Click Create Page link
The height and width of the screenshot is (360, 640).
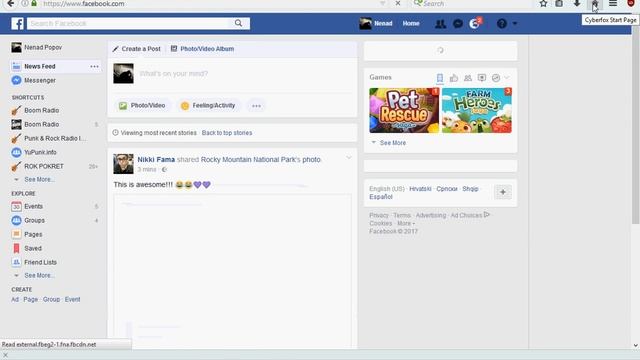(x=31, y=299)
